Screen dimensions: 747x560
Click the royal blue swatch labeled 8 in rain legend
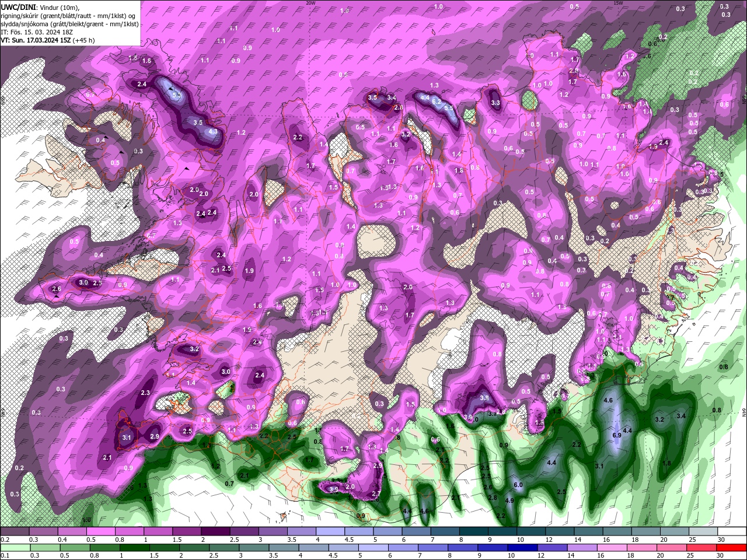coord(462,548)
